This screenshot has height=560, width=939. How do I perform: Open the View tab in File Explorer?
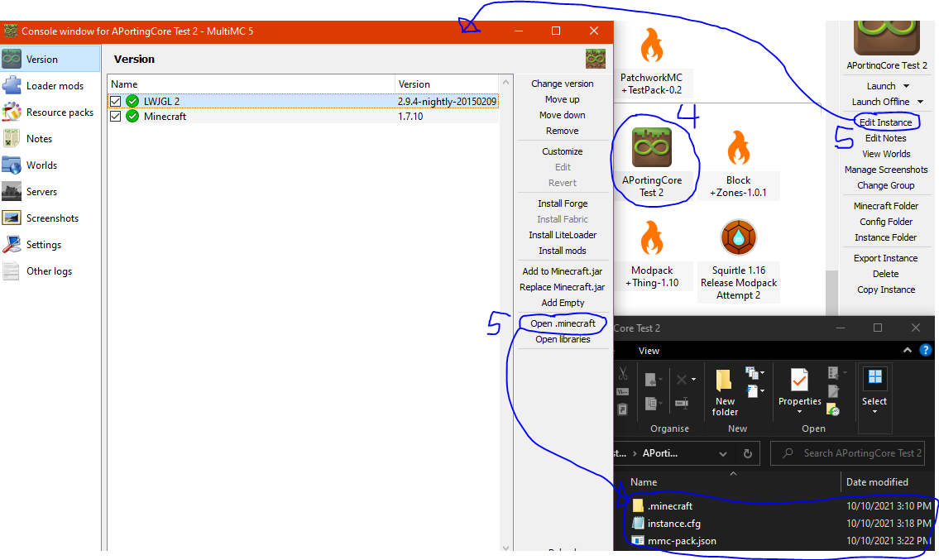pyautogui.click(x=649, y=351)
